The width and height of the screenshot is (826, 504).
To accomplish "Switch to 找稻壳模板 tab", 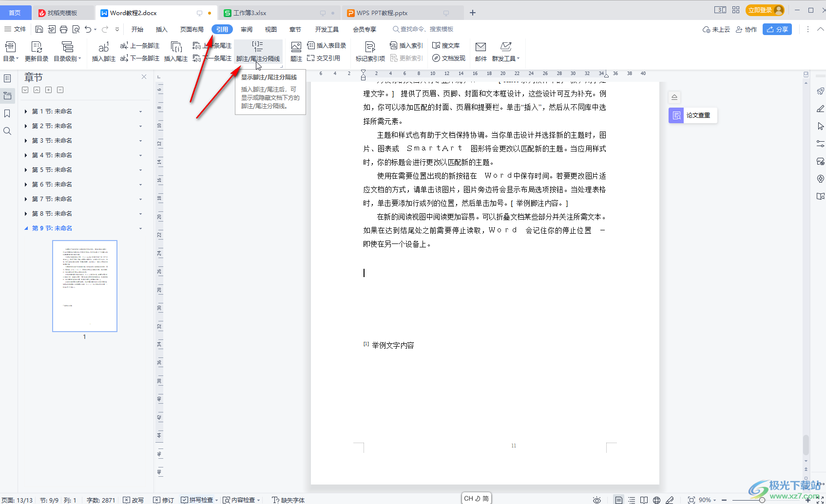I will (63, 13).
